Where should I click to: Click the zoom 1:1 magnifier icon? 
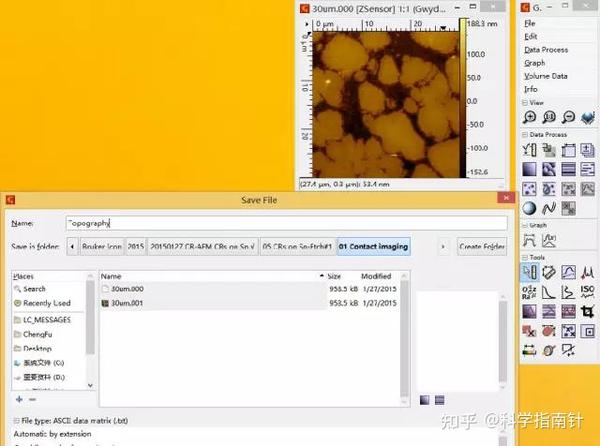click(549, 117)
